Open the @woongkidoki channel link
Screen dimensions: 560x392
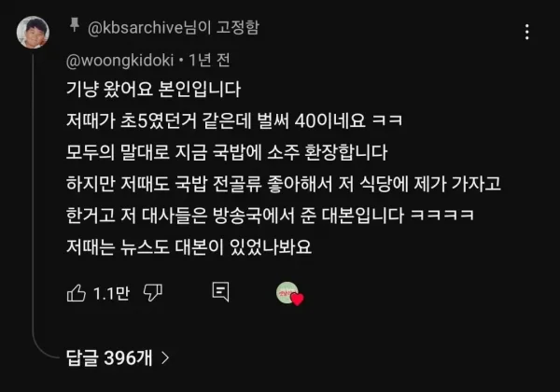click(x=120, y=61)
